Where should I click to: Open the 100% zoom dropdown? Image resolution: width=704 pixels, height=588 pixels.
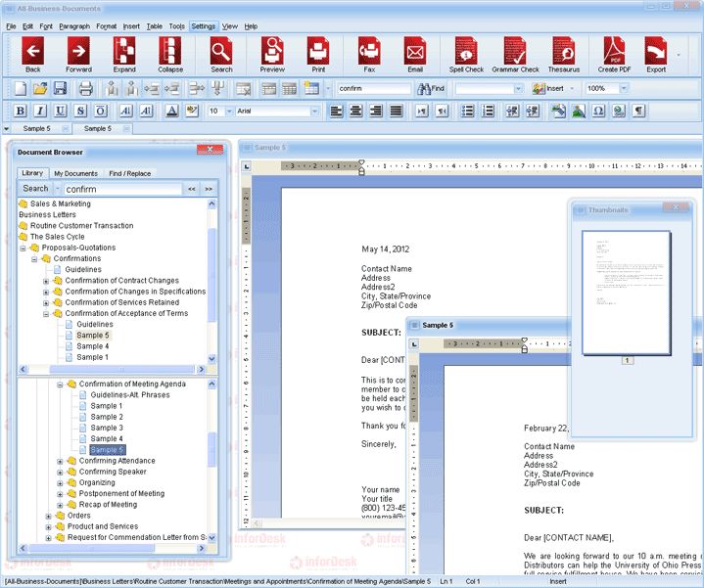click(x=624, y=88)
